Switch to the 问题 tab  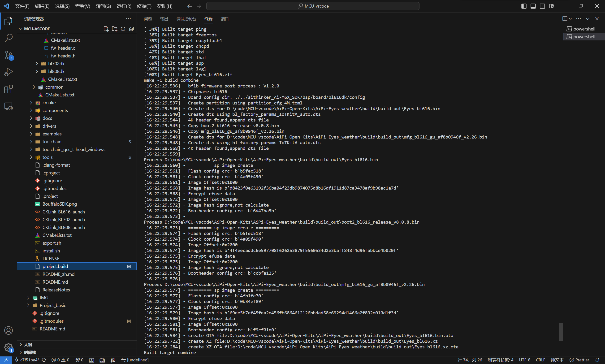click(148, 19)
